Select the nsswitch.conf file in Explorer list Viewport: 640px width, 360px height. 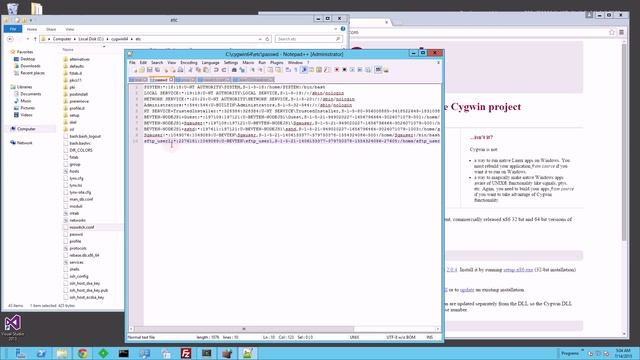click(81, 227)
